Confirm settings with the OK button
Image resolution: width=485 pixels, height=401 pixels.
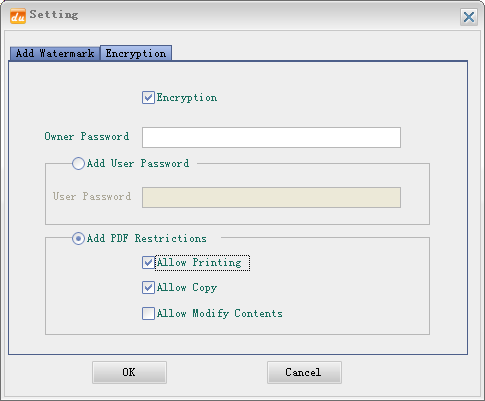tap(129, 372)
